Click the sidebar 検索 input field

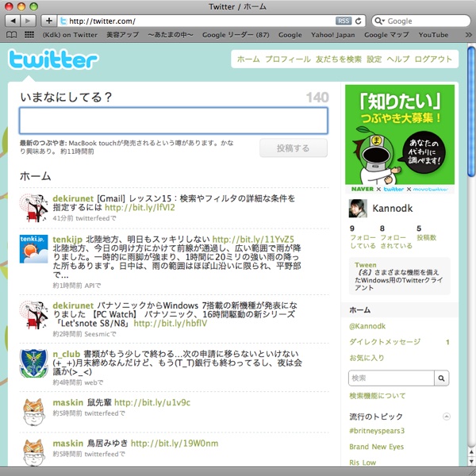pyautogui.click(x=391, y=378)
